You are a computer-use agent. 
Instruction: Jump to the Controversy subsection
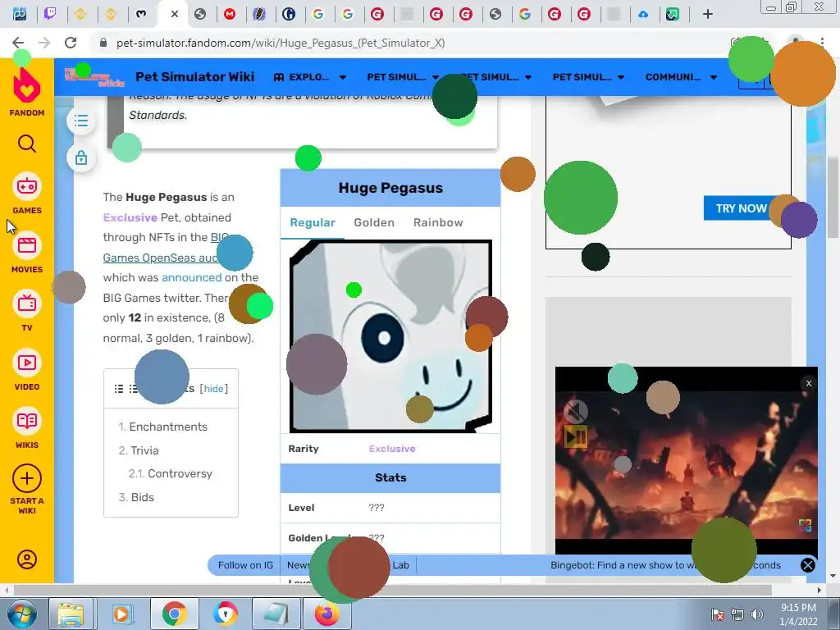180,473
